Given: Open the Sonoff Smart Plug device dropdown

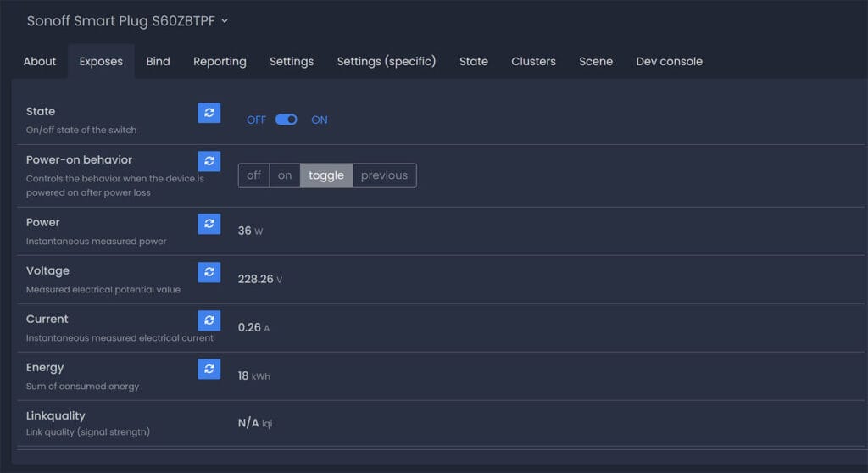Looking at the screenshot, I should coord(127,21).
